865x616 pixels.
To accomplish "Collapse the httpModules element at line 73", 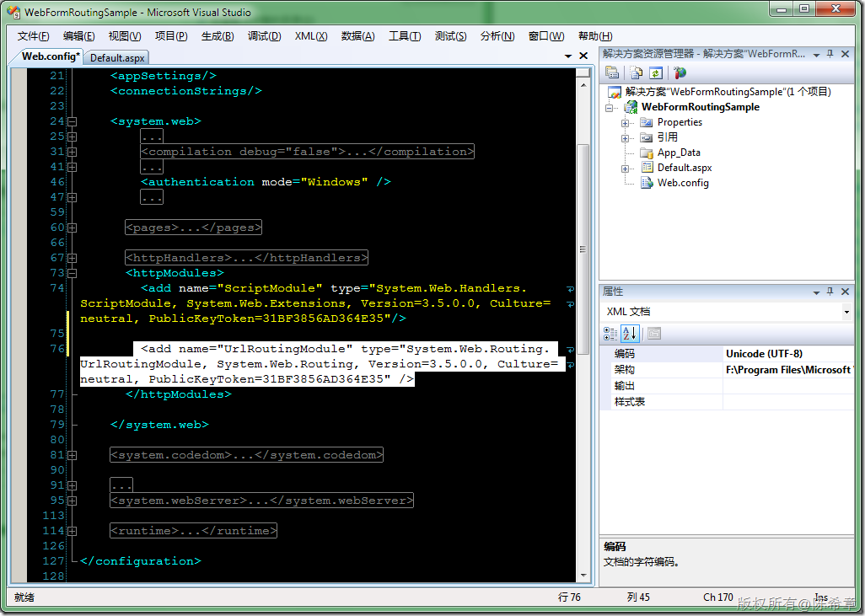I will [73, 273].
